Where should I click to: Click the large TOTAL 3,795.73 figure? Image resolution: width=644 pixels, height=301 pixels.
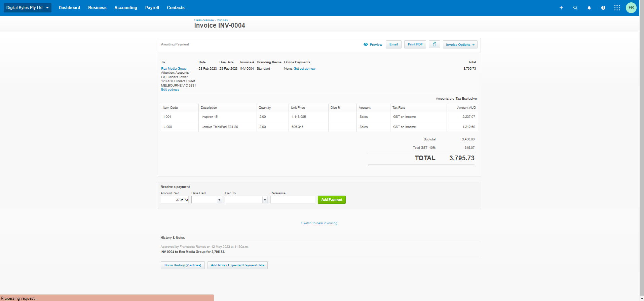tap(462, 158)
